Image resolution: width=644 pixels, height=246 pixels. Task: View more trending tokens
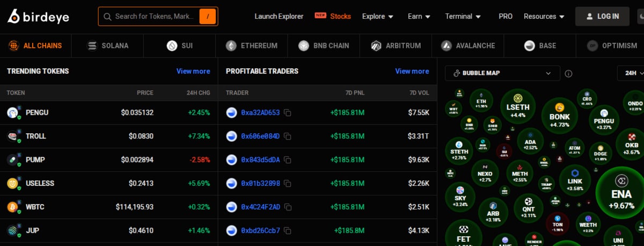pyautogui.click(x=193, y=71)
